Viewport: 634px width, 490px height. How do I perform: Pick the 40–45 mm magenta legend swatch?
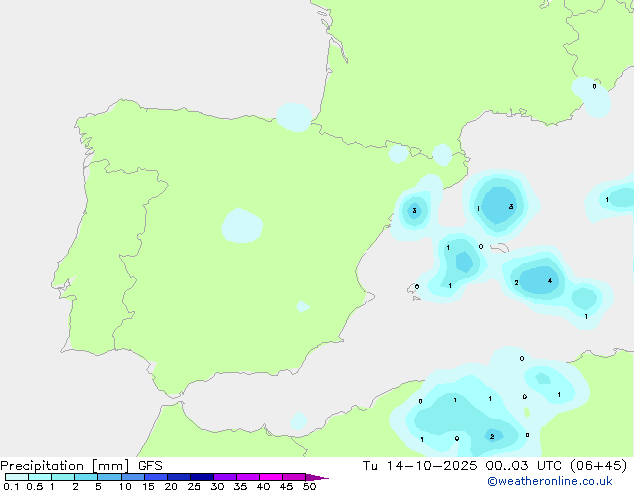[x=271, y=477]
